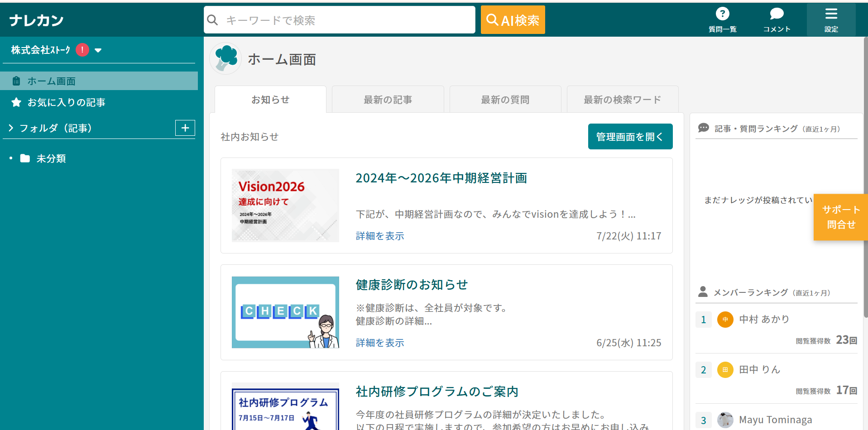The height and width of the screenshot is (430, 868).
Task: Click the plus icon to add a folder
Action: 185,128
